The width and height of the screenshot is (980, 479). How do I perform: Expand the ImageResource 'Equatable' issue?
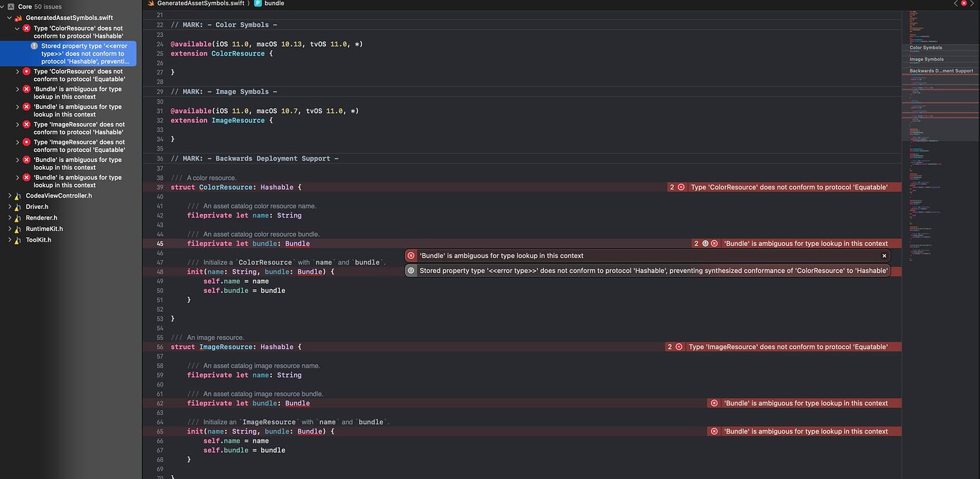(x=18, y=142)
